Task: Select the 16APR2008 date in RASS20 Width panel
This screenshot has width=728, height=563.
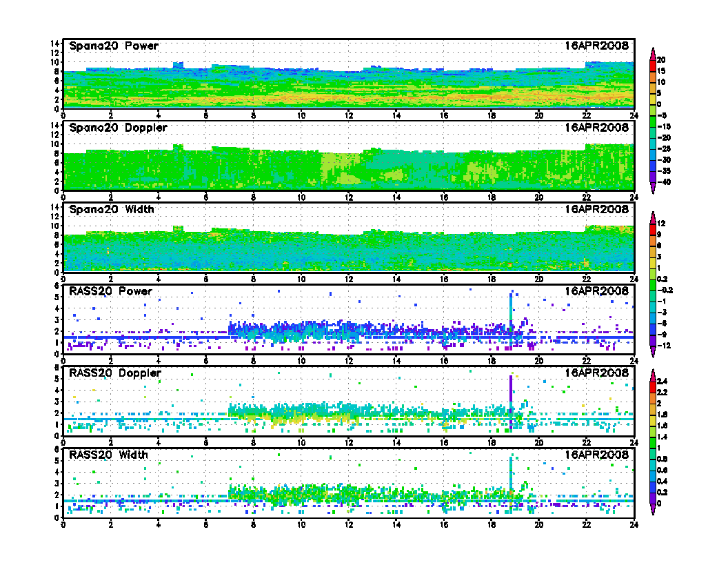Action: 596,455
